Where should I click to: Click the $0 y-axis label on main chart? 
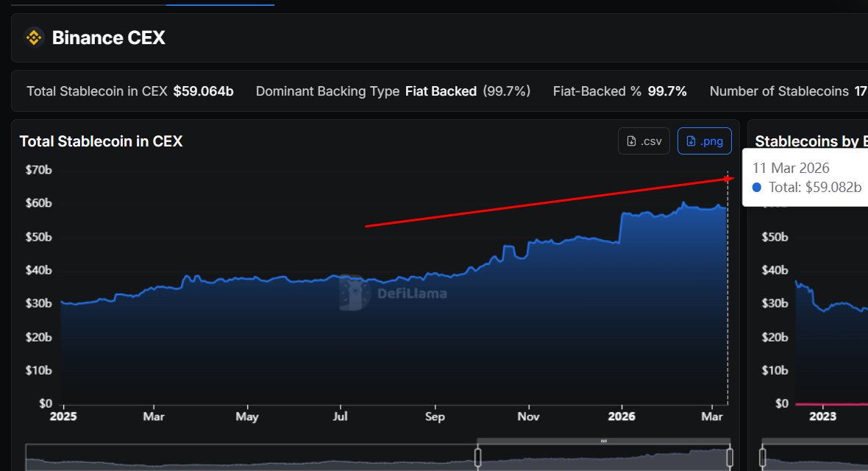point(46,403)
